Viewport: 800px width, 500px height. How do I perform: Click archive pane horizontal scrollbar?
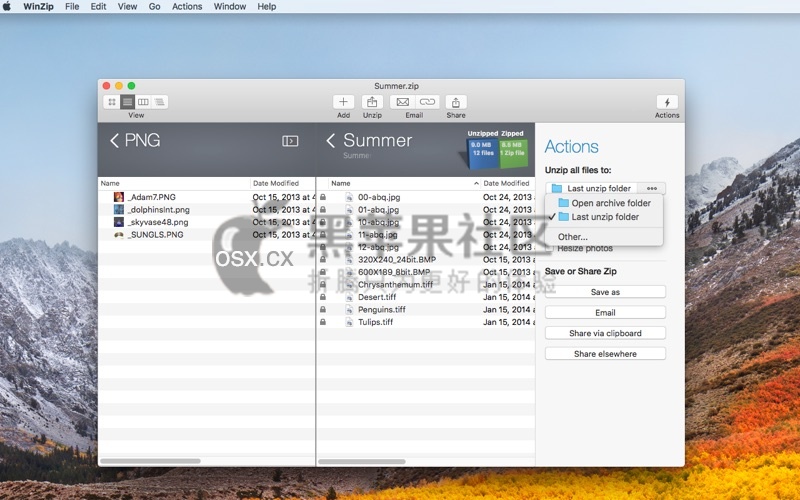(362, 461)
